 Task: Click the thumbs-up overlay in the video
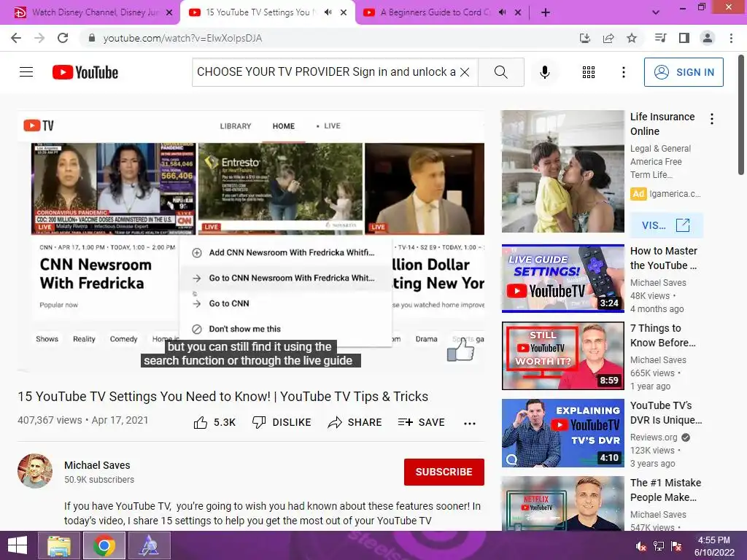(461, 349)
